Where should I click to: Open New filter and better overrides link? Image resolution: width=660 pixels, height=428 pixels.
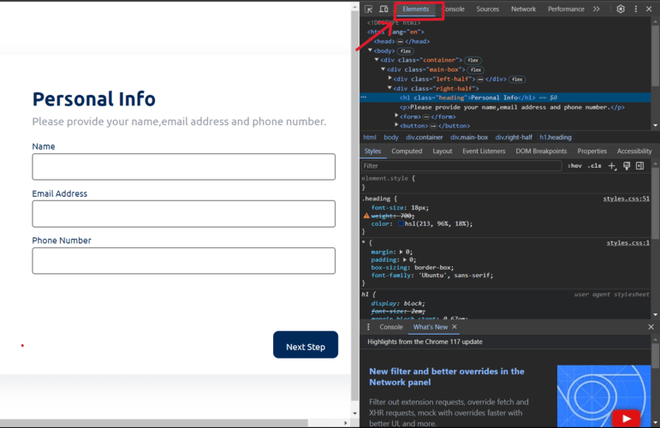click(447, 377)
